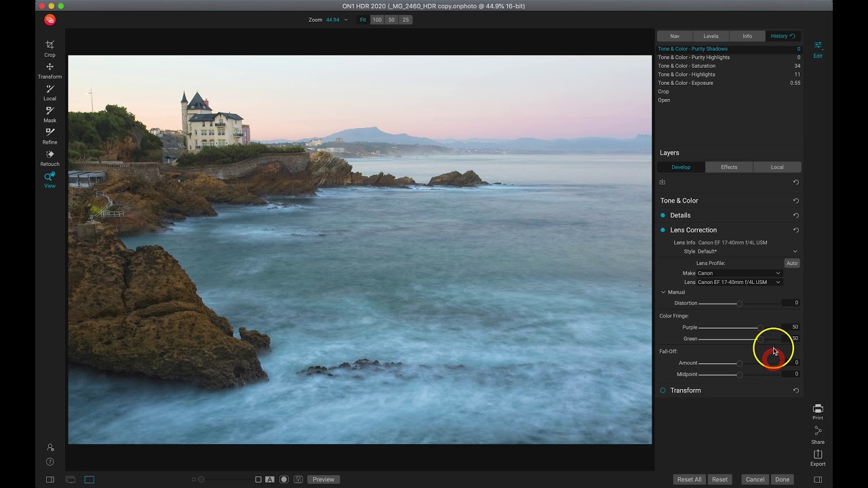Switch to the Effects tab
Viewport: 868px width, 488px height.
click(729, 167)
